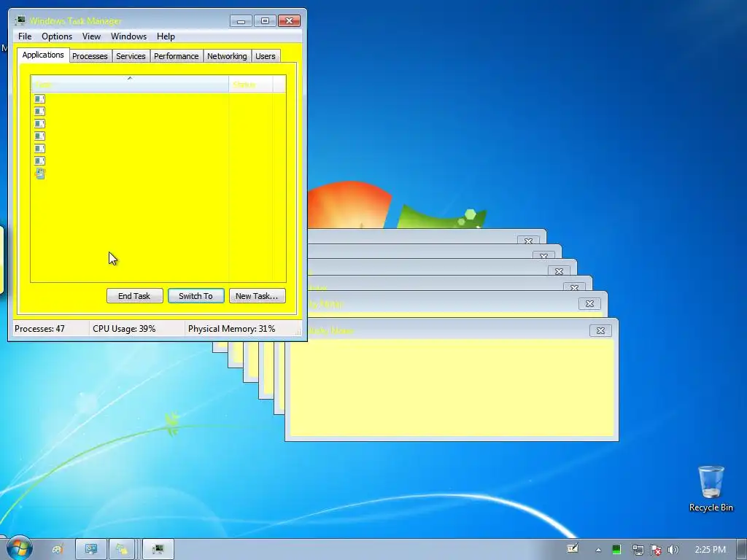Switch to the Users tab
Screen dimensions: 747x560
(x=266, y=56)
